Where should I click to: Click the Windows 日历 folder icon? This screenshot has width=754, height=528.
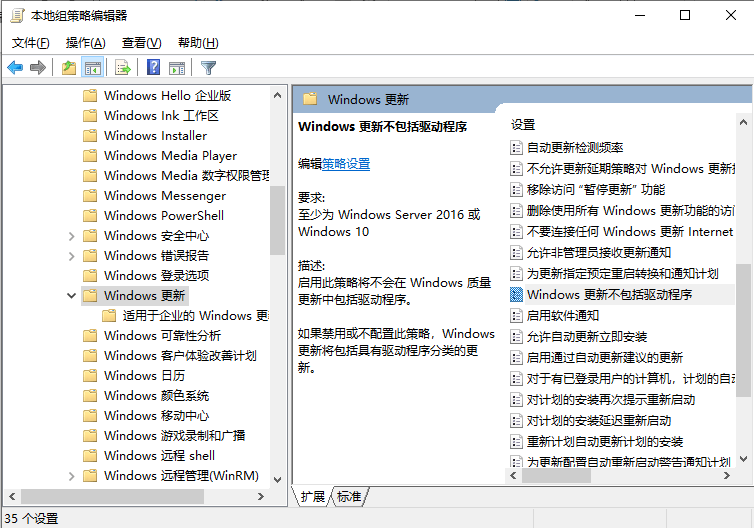pos(90,376)
